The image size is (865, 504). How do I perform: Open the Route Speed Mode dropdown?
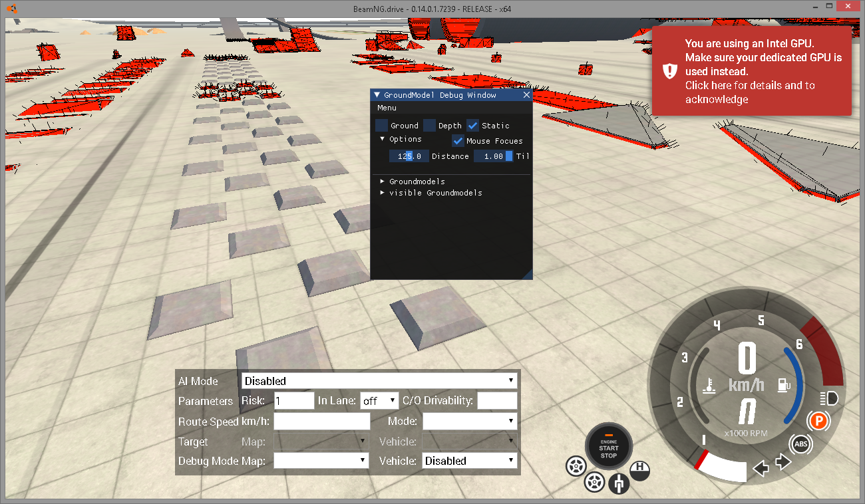[x=470, y=421]
